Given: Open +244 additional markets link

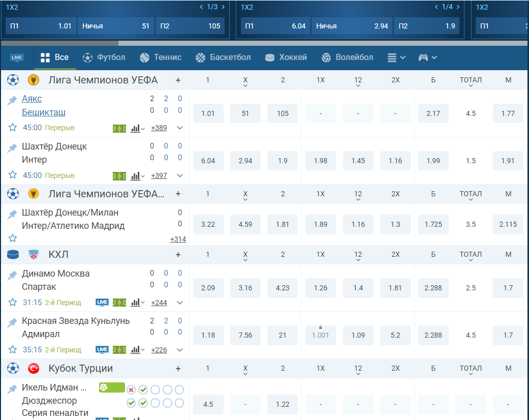Looking at the screenshot, I should (159, 303).
